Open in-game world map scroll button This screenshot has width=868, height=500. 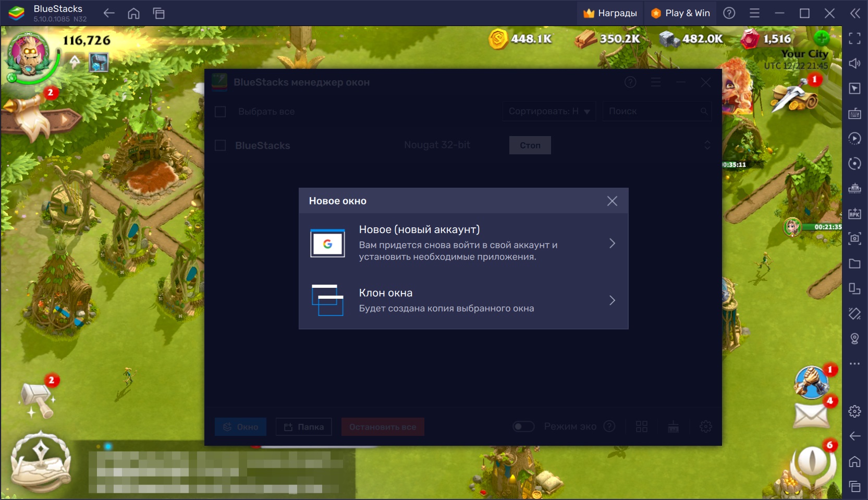point(42,461)
